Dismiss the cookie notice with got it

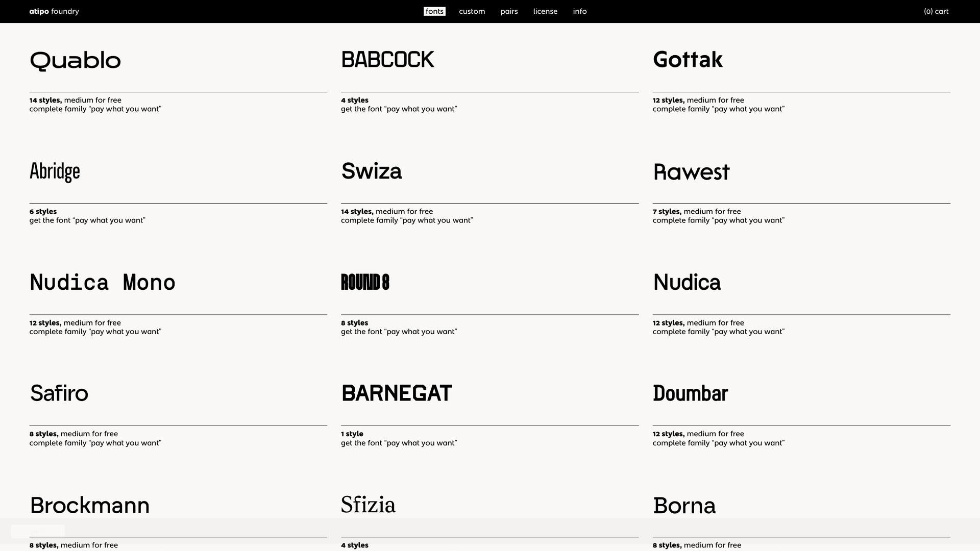[38, 531]
